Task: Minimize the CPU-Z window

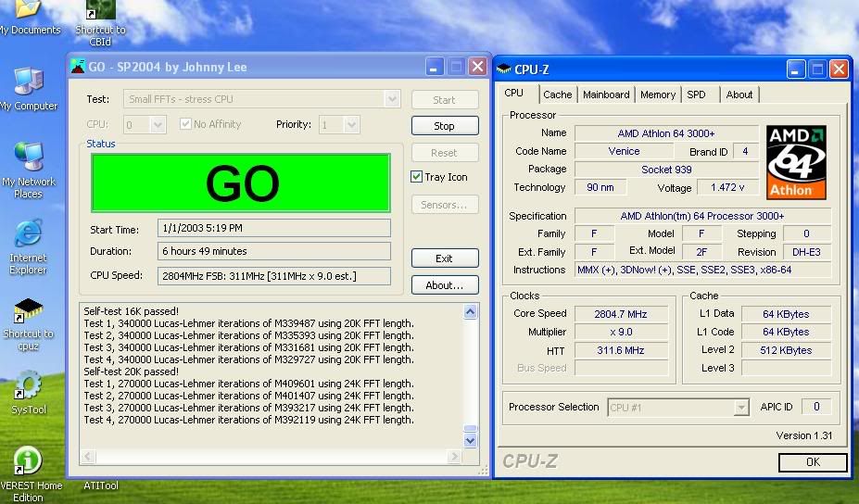Action: tap(795, 69)
